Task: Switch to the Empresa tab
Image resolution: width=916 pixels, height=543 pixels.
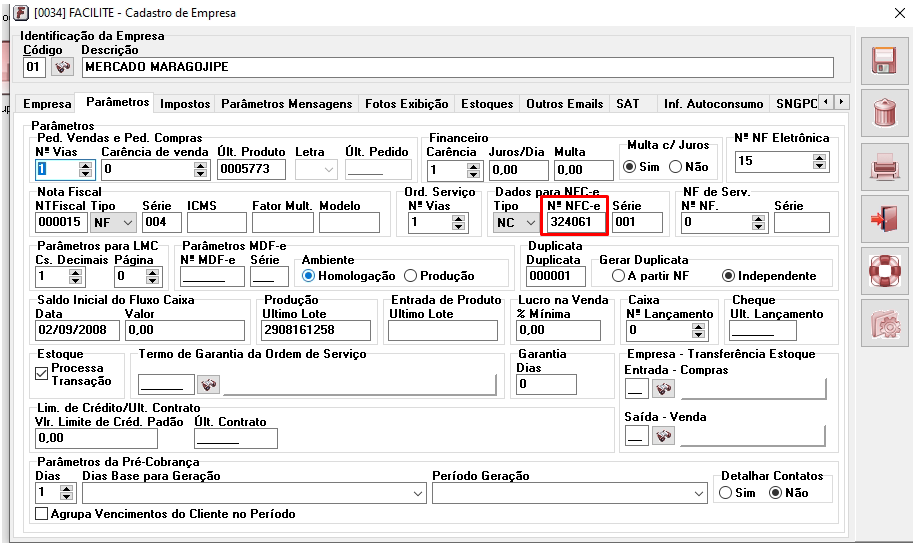Action: [x=47, y=104]
